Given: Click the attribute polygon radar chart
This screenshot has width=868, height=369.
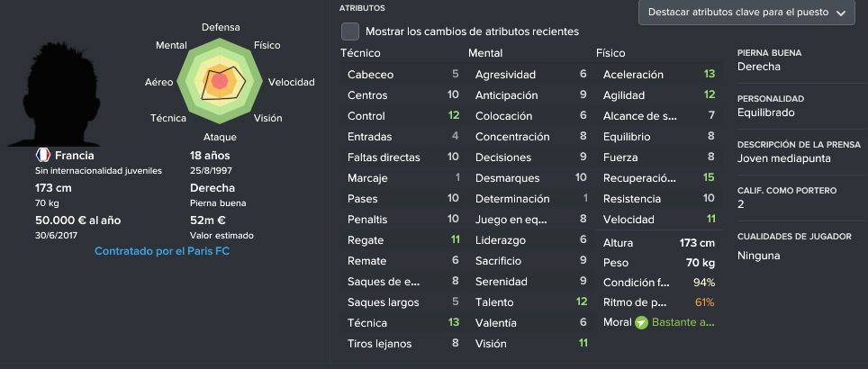Looking at the screenshot, I should [221, 81].
